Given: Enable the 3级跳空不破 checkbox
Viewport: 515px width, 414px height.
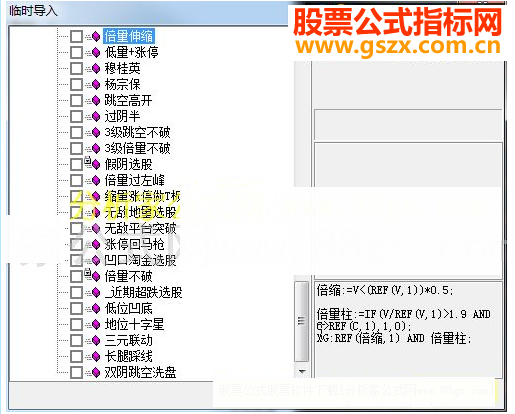Looking at the screenshot, I should [x=76, y=132].
